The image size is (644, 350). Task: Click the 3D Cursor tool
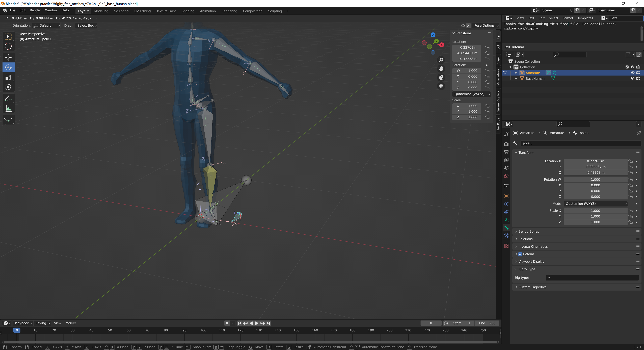pyautogui.click(x=8, y=46)
